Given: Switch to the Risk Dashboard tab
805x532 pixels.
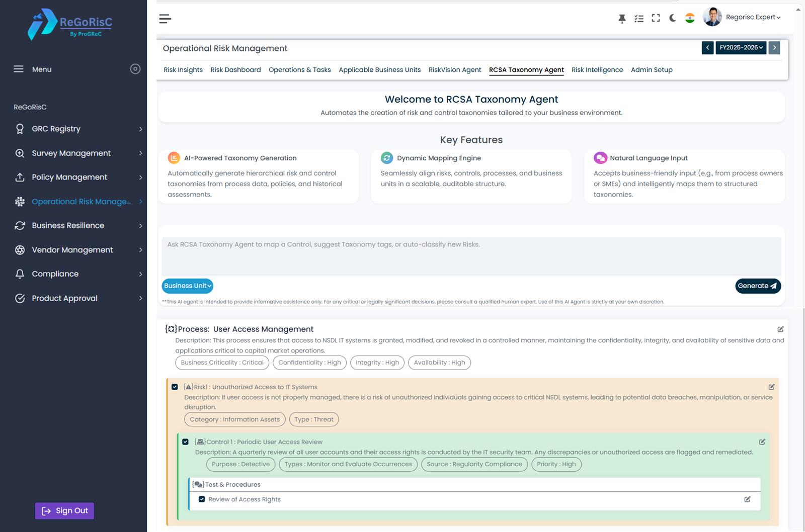Looking at the screenshot, I should (235, 70).
